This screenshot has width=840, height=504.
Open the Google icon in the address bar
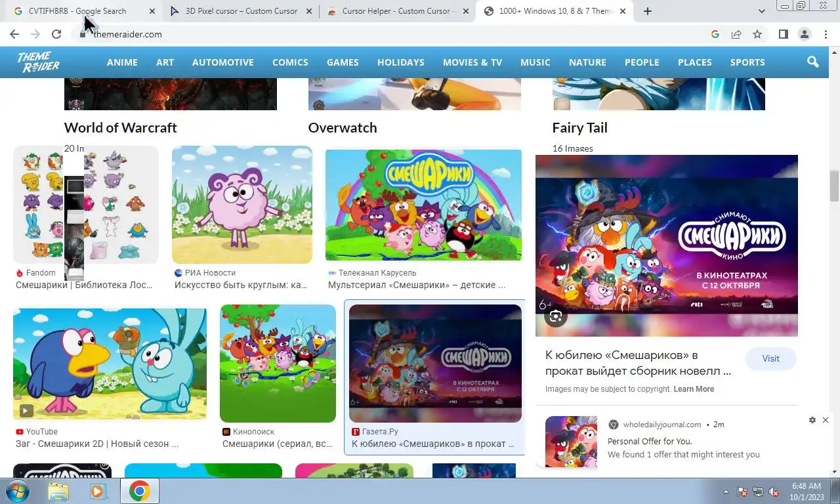tap(715, 34)
